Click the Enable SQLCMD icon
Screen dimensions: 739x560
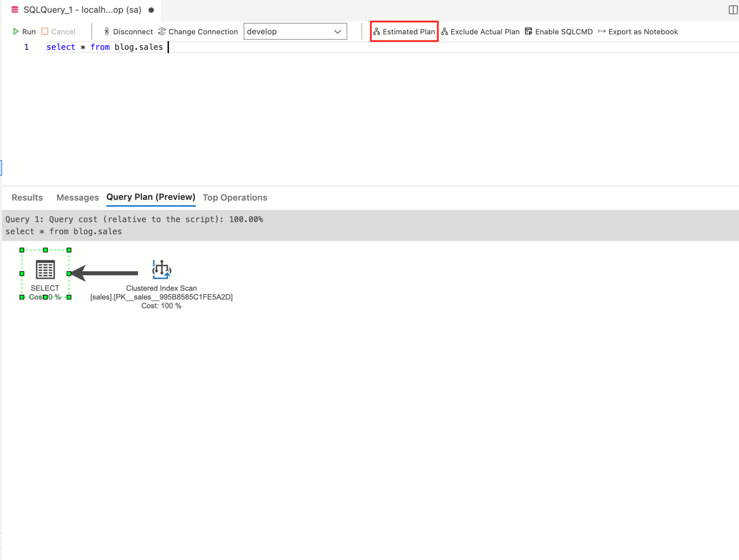(528, 31)
